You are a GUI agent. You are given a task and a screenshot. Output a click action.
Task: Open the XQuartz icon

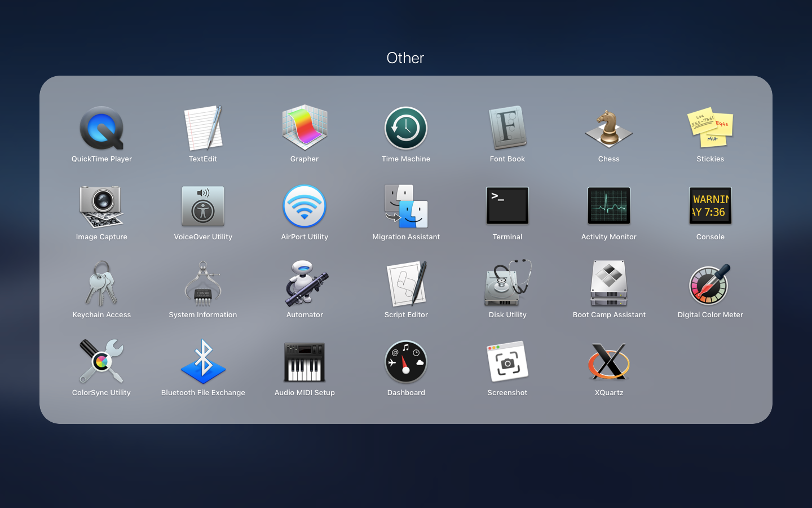609,361
